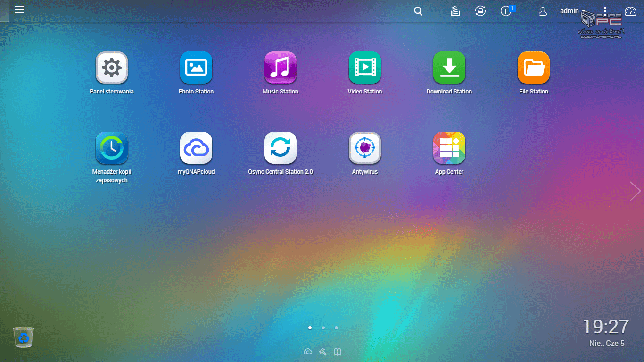Viewport: 644px width, 362px height.
Task: Launch Music Station
Action: 281,67
